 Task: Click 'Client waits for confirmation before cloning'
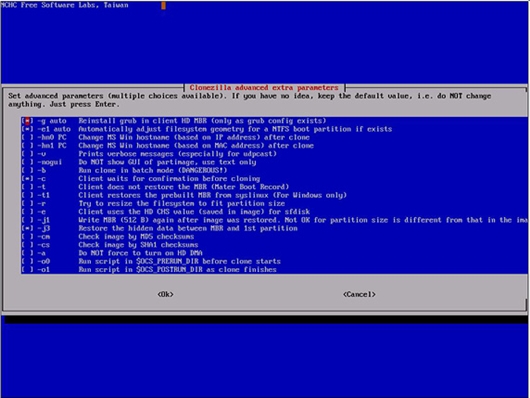[x=169, y=179]
